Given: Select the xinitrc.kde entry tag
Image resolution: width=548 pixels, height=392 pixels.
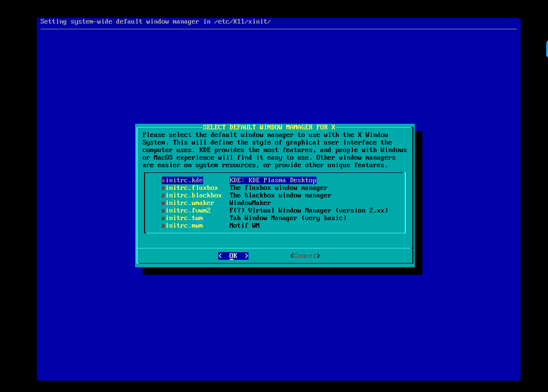Looking at the screenshot, I should (x=182, y=180).
